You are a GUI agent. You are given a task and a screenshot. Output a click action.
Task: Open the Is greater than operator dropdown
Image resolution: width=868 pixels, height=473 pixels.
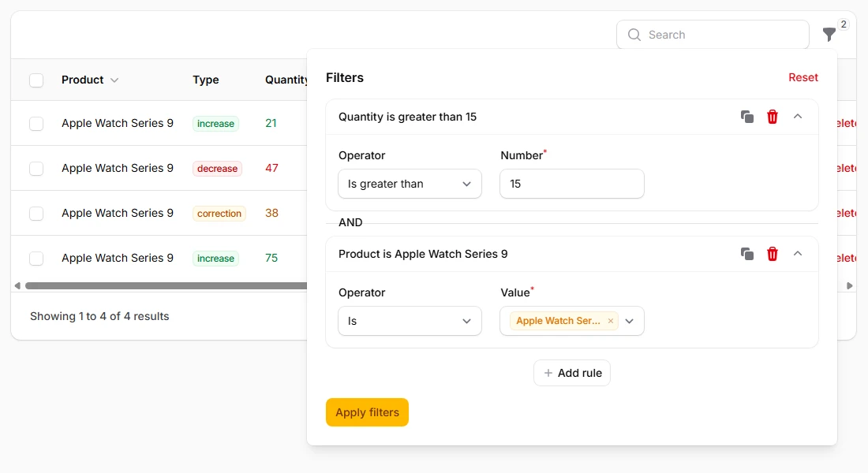(x=410, y=184)
